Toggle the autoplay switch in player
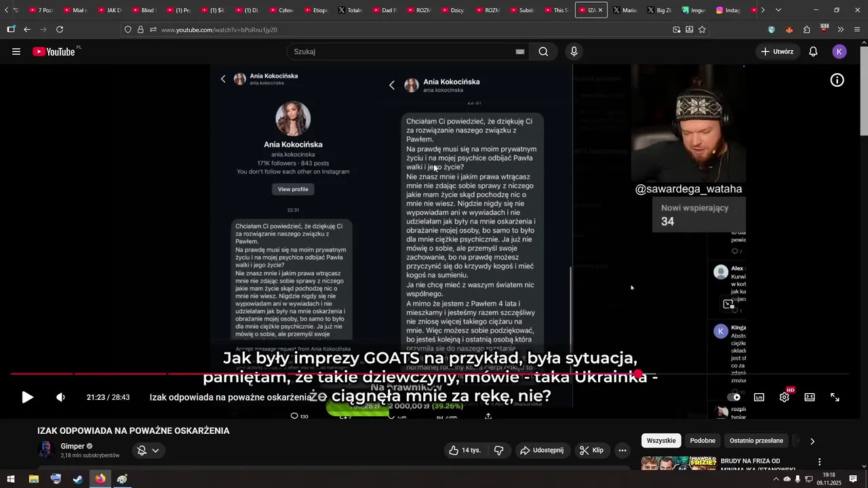Screen dimensions: 868x488 coord(734,397)
